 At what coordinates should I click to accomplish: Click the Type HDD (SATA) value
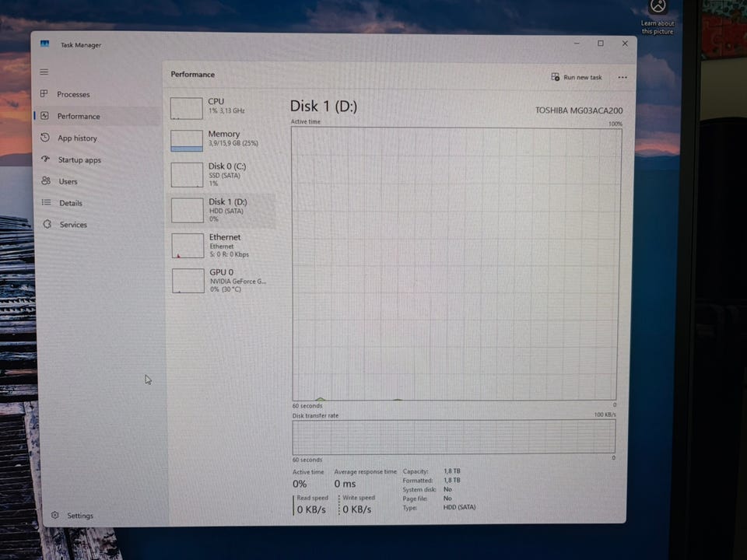point(460,507)
